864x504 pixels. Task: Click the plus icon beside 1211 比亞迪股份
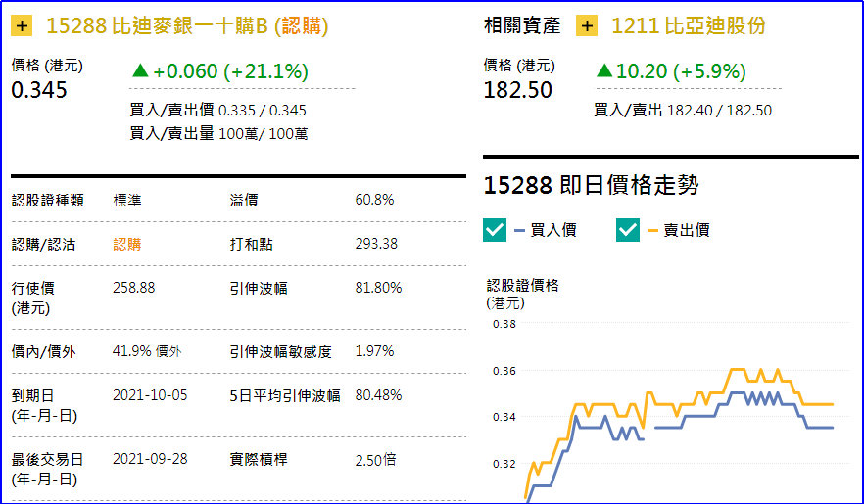pos(587,25)
